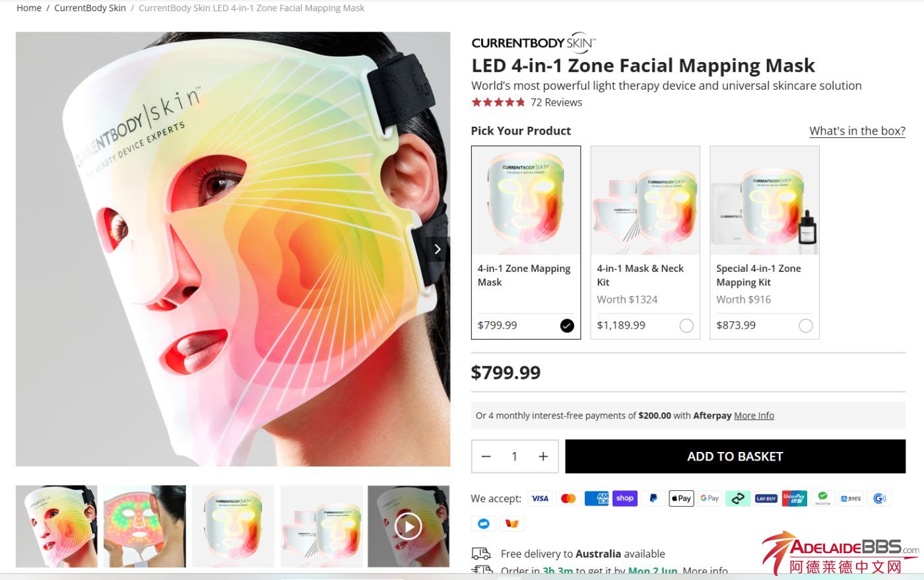Go to Home in the breadcrumb
Viewport: 924px width, 580px height.
pos(29,8)
